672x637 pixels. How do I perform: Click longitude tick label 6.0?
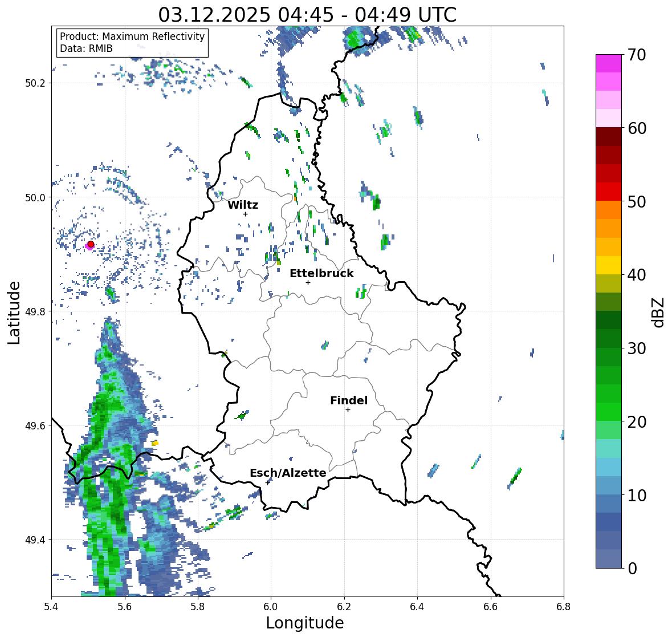pos(271,607)
